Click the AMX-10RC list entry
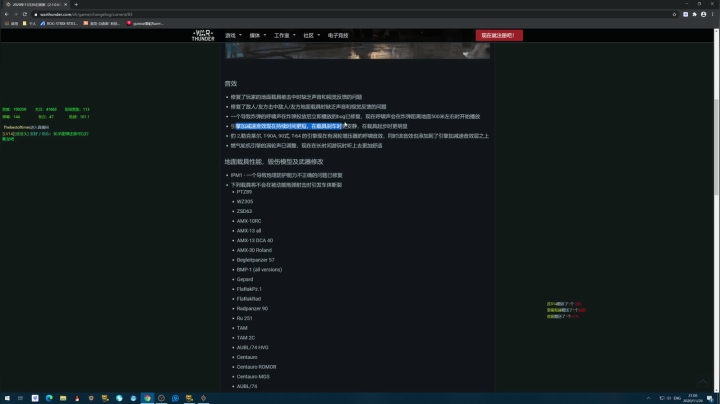This screenshot has height=404, width=720. click(x=249, y=221)
